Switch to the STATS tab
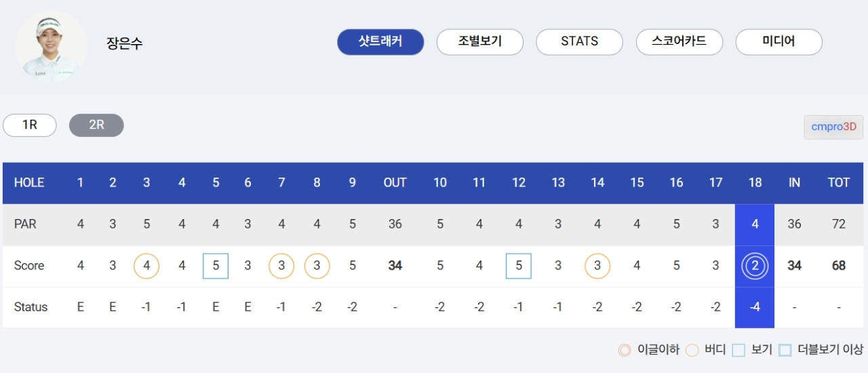Viewport: 868px width, 373px height. [579, 42]
